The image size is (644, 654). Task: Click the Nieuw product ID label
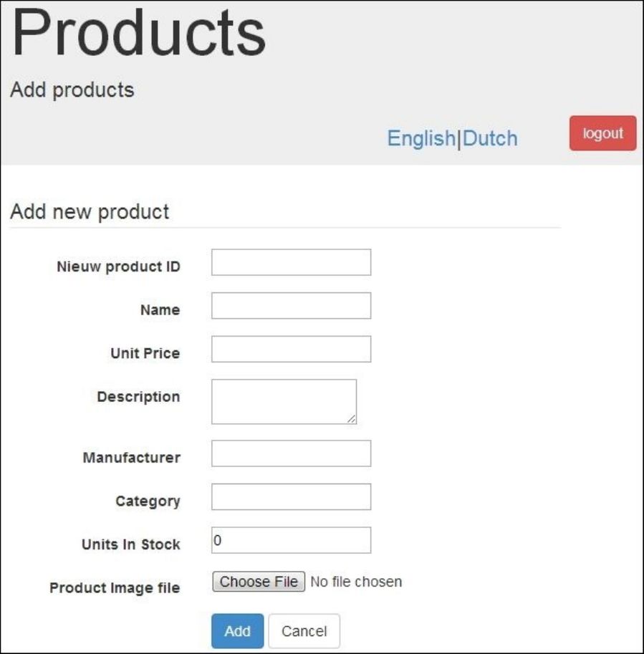(x=118, y=267)
